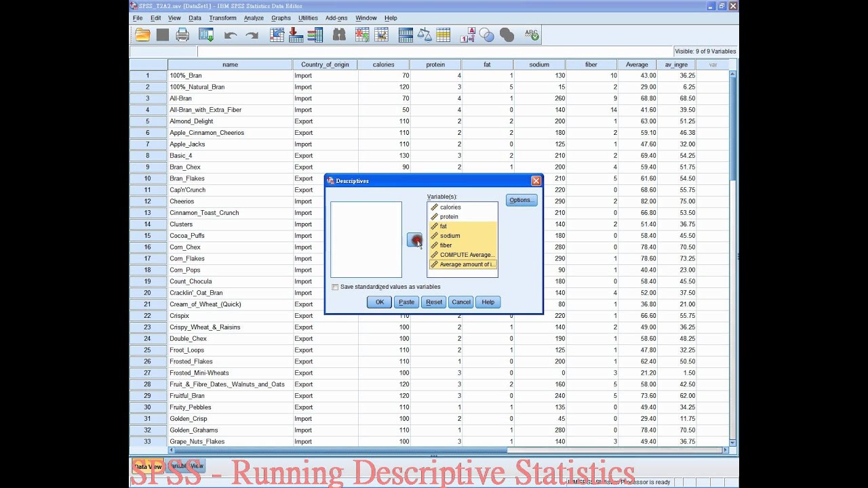
Task: Open the Edit menu
Action: tap(156, 18)
